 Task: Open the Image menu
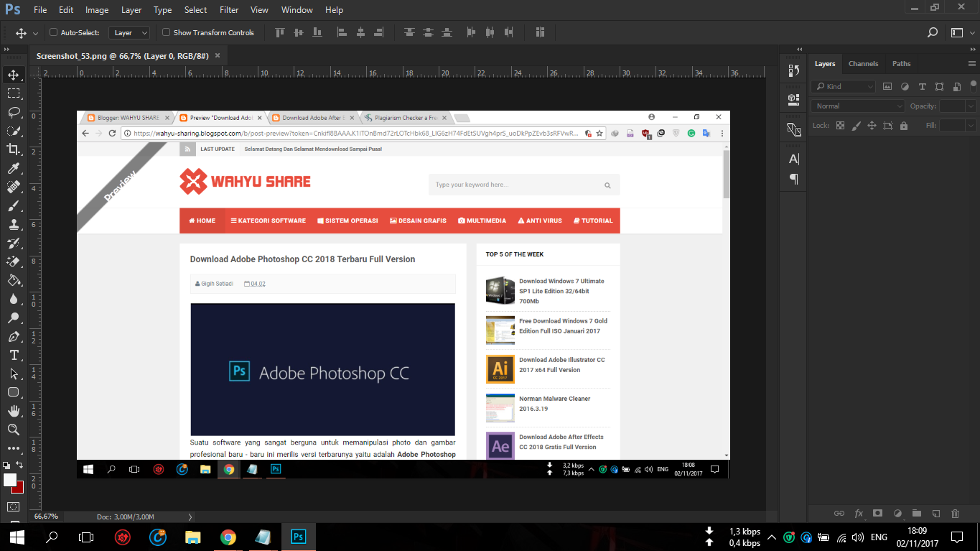[97, 10]
